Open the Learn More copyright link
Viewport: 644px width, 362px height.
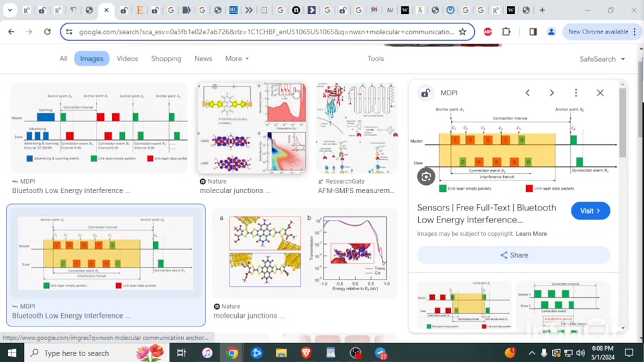(x=531, y=234)
